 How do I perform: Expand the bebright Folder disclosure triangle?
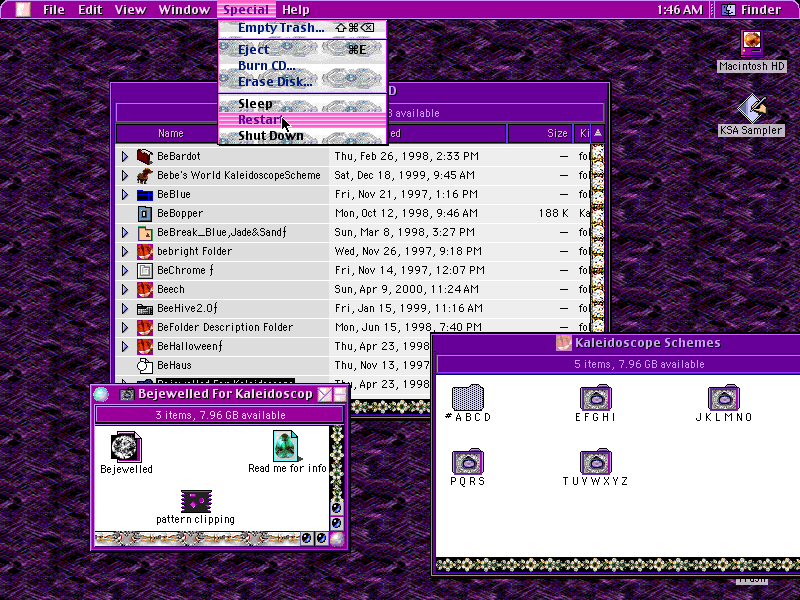tap(124, 251)
